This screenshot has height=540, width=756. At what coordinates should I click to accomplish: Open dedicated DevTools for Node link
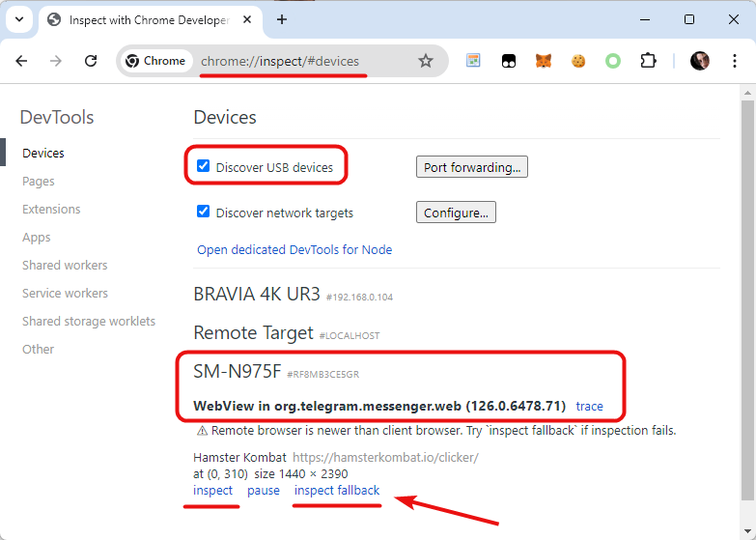294,250
